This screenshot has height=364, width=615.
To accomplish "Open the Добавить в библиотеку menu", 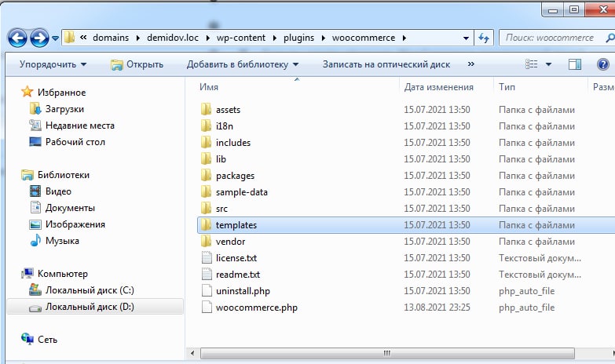I will [243, 64].
